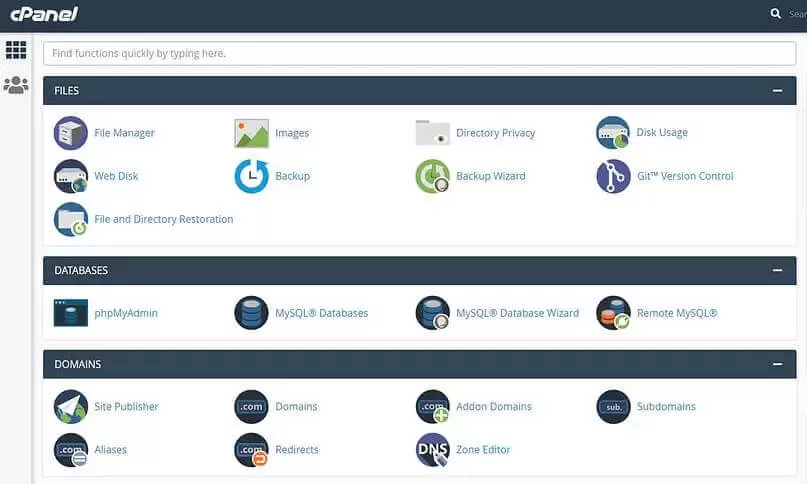Click the Addon Domains icon

tap(432, 406)
